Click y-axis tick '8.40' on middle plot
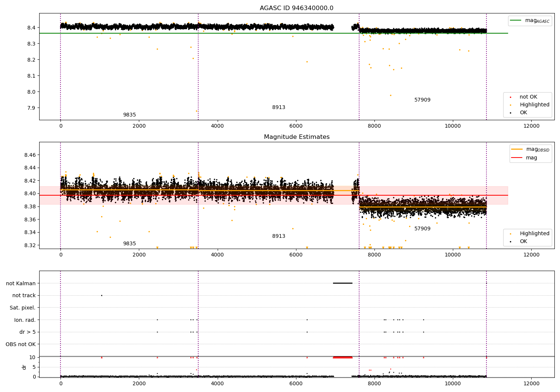 [30, 194]
